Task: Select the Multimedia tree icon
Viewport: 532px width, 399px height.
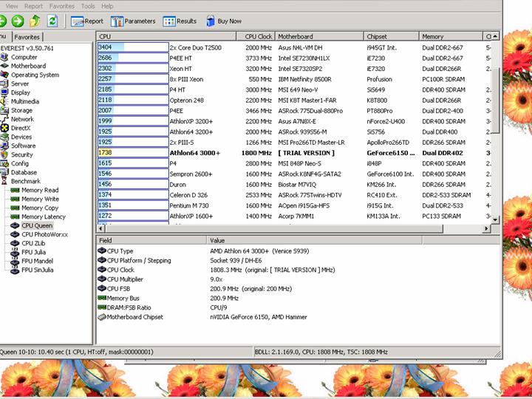Action: click(x=4, y=101)
